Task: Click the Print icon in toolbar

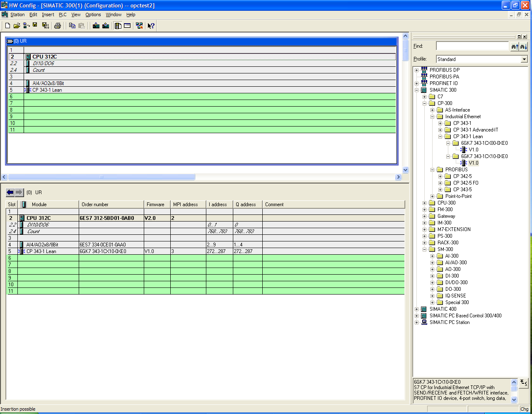Action: [x=58, y=26]
